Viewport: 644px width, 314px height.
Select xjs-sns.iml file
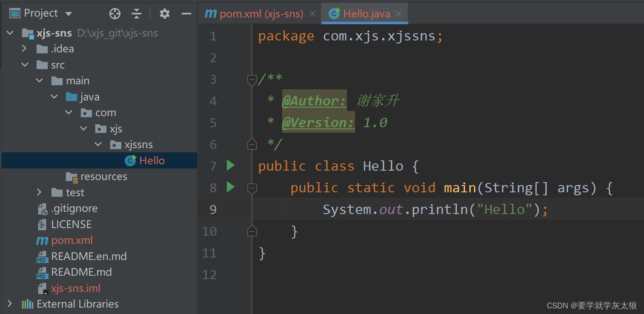(76, 288)
